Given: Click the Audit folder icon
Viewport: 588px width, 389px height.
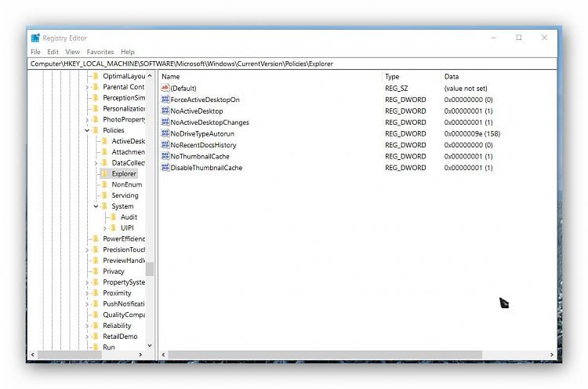Looking at the screenshot, I should click(114, 217).
